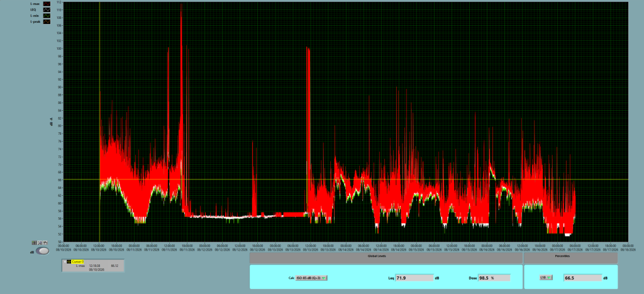
Task: Click the percentile value field 66.5
Action: click(582, 278)
